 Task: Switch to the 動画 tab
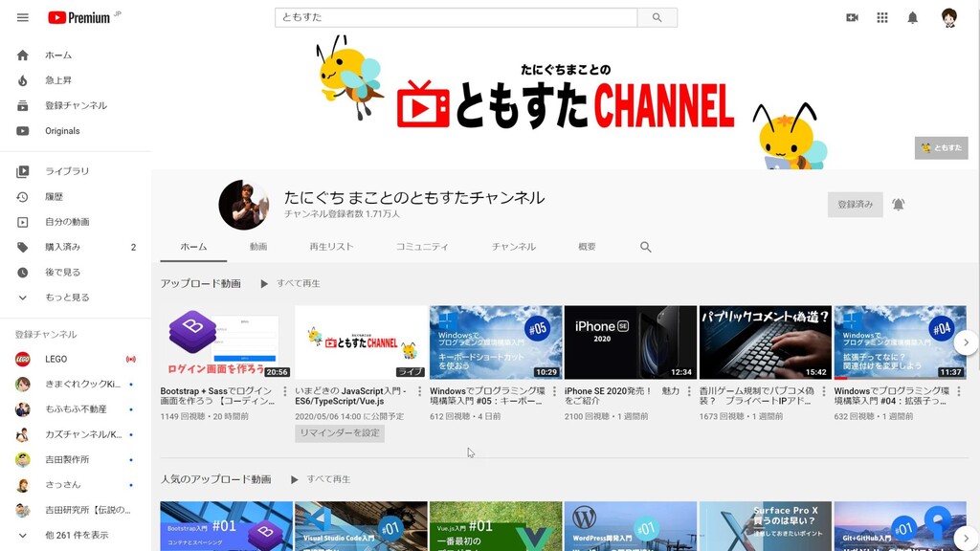tap(258, 248)
